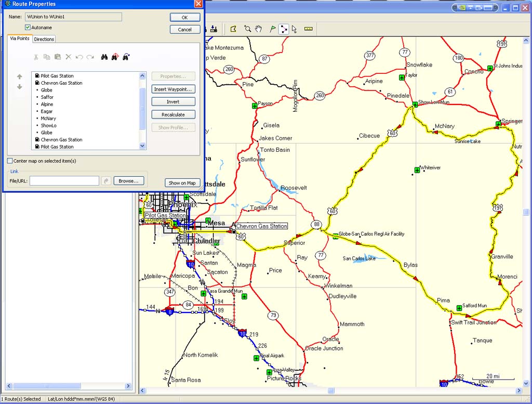Move the selected via point up with the up arrow
This screenshot has width=532, height=404.
(20, 77)
